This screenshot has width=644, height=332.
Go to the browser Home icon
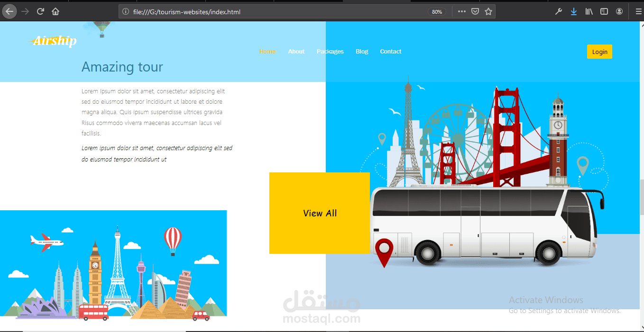(55, 11)
